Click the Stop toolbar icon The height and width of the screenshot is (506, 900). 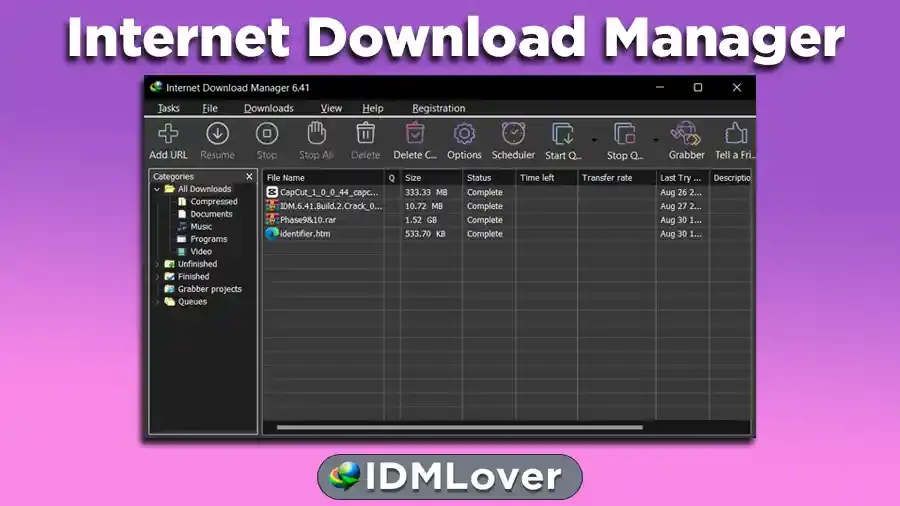tap(267, 134)
